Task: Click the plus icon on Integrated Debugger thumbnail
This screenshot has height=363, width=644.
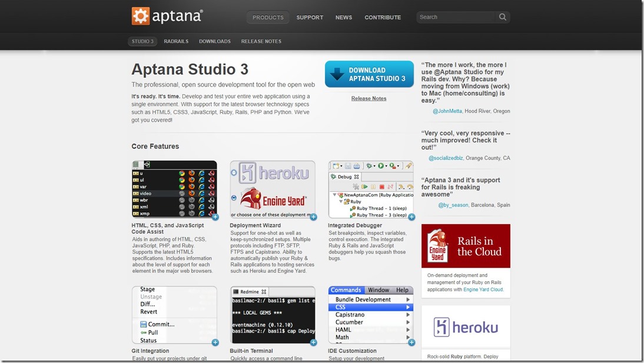Action: pyautogui.click(x=411, y=217)
